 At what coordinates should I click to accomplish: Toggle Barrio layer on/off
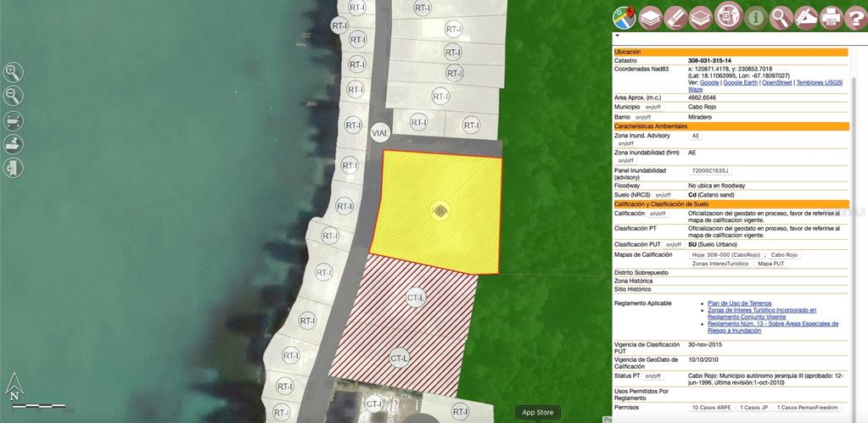642,118
